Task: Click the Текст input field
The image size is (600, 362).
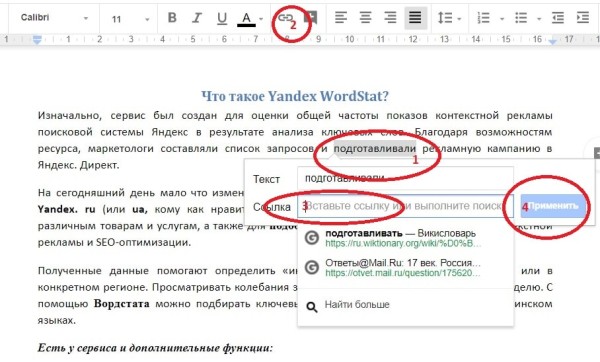Action: point(405,178)
